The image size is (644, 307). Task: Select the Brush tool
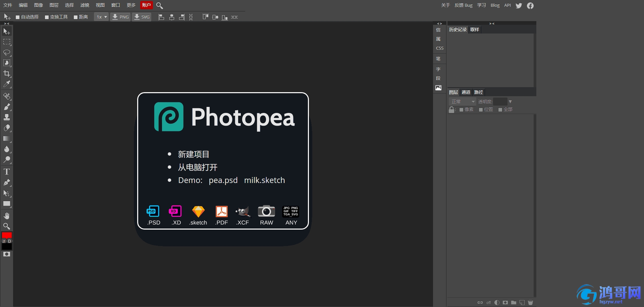point(7,107)
